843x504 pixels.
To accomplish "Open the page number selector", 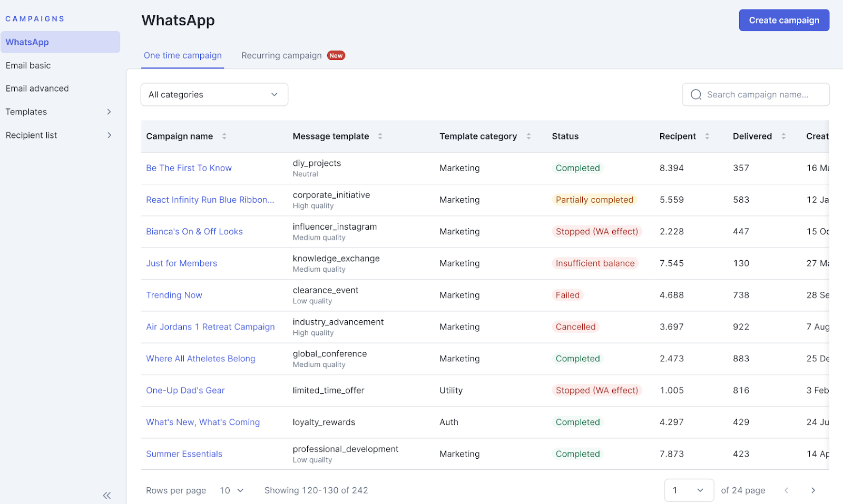I will (x=689, y=490).
